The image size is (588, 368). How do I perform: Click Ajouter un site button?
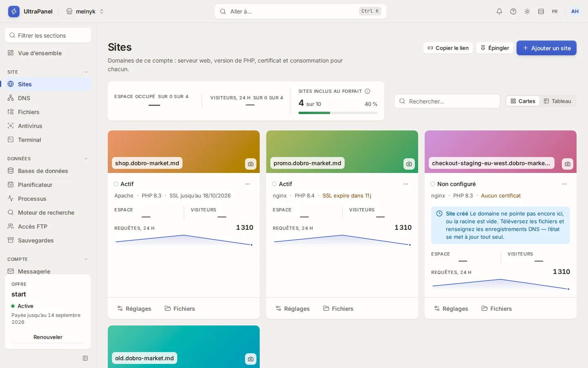pyautogui.click(x=546, y=48)
